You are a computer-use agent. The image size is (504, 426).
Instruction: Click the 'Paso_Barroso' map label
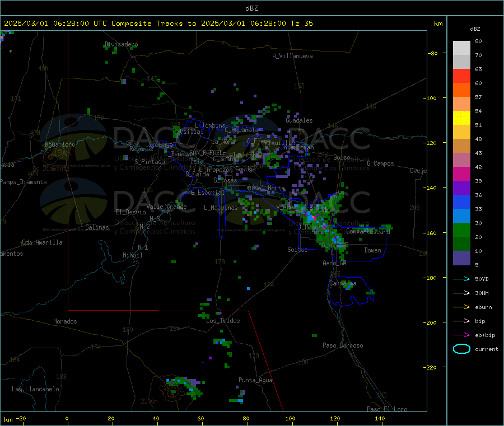click(x=343, y=345)
